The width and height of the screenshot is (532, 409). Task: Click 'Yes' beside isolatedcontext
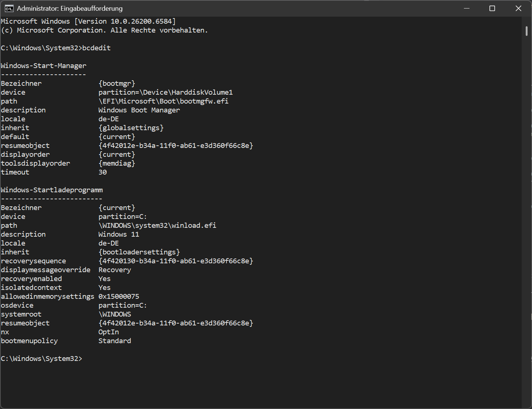[x=104, y=288]
